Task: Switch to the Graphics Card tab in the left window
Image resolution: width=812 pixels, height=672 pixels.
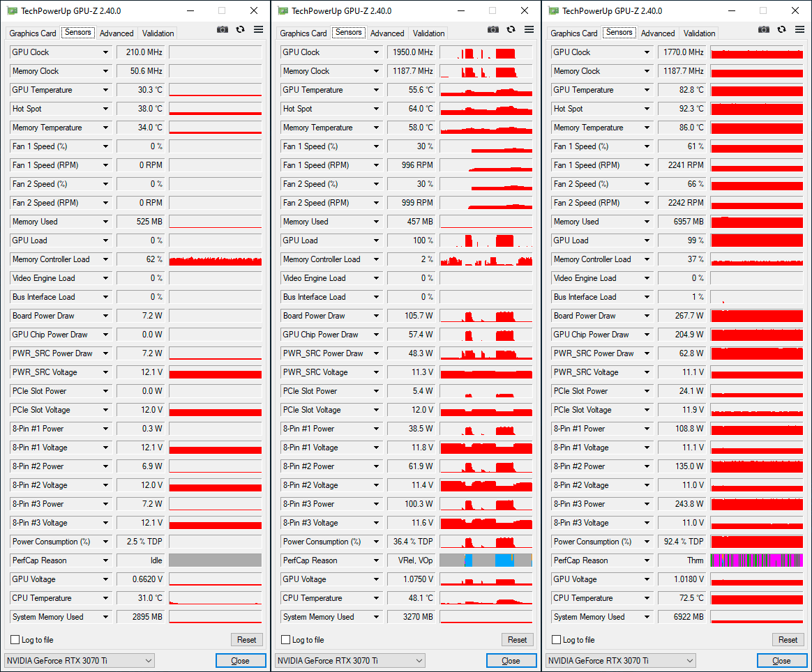Action: (x=33, y=33)
